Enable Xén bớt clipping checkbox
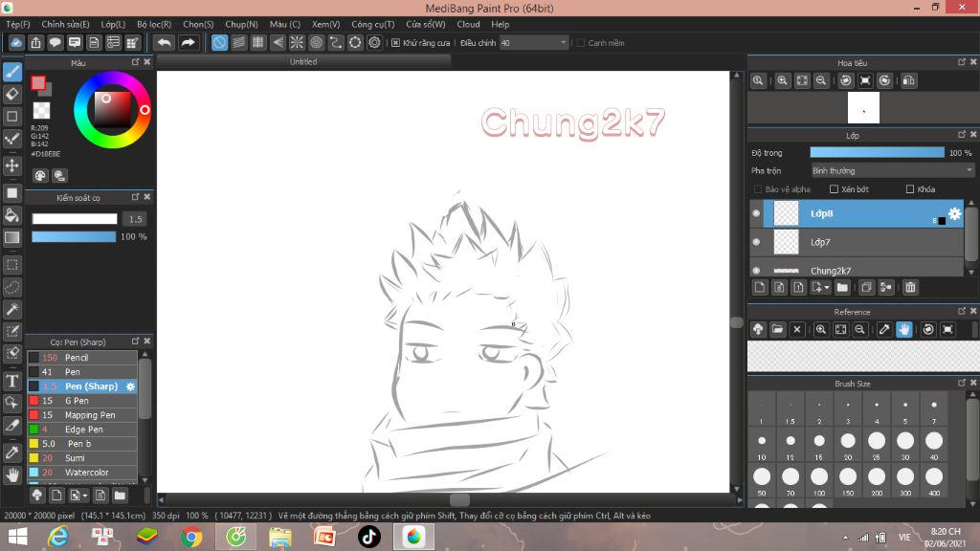This screenshot has width=980, height=551. point(834,188)
